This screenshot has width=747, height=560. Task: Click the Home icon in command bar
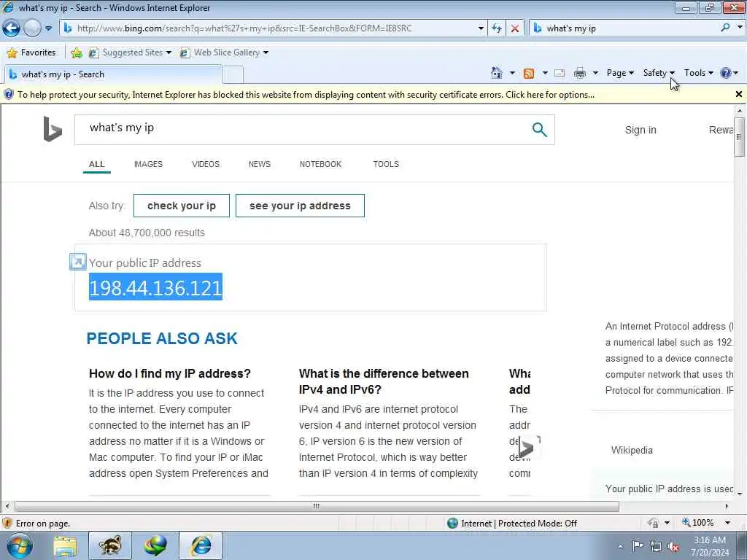[496, 73]
